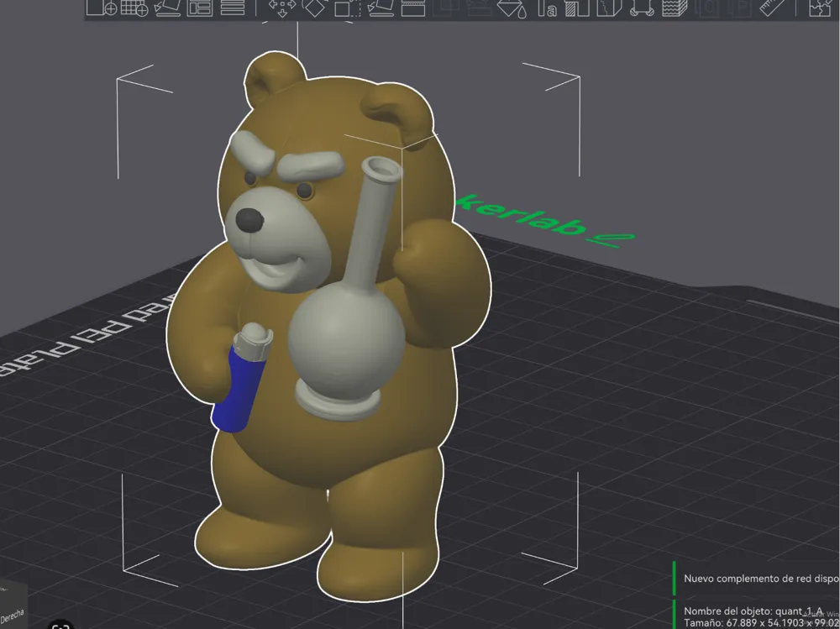Switch to Assembly view puzzle icon
This screenshot has width=840, height=629.
(x=820, y=8)
